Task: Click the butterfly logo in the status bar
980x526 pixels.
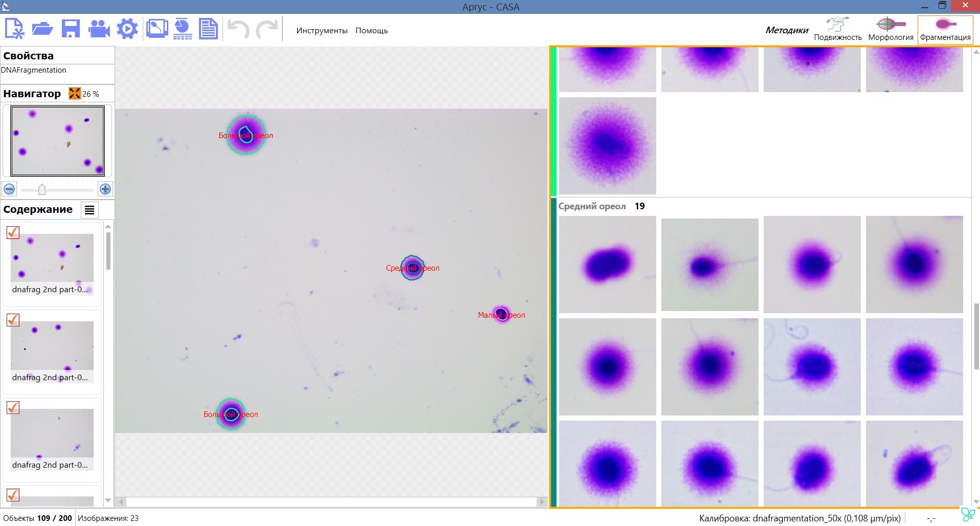Action: point(968,514)
